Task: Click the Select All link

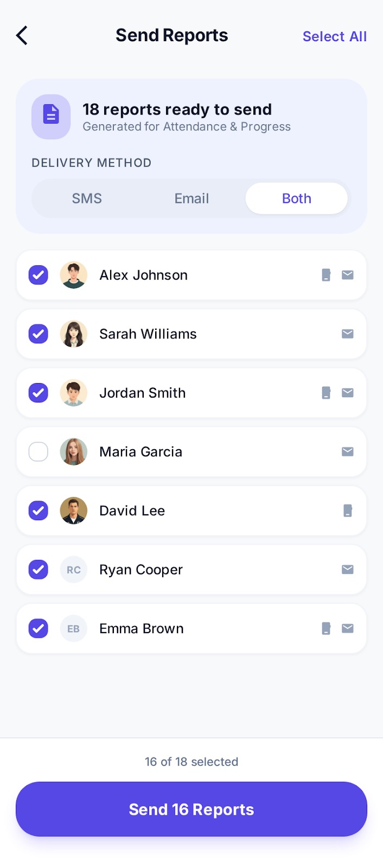Action: 334,36
